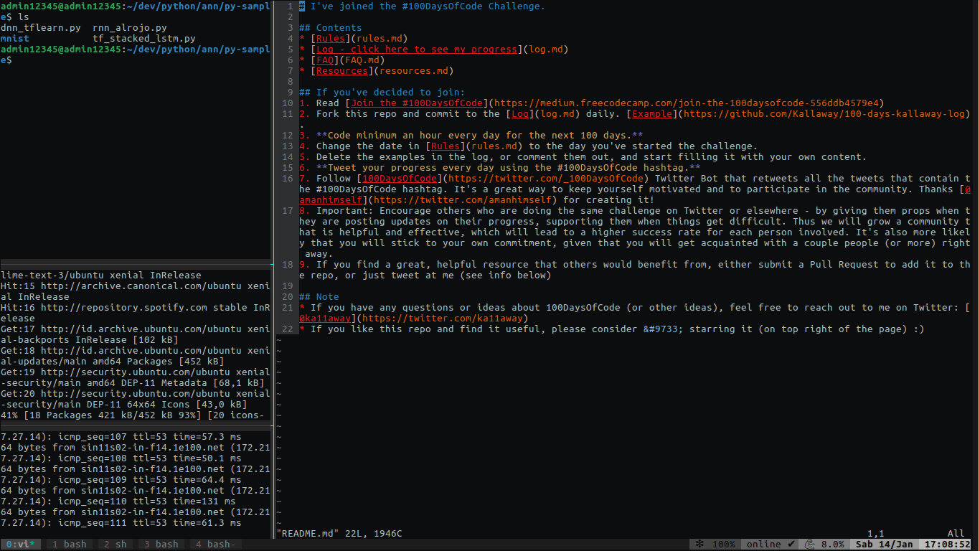Screen dimensions: 980x551
Task: Click the apt progress '41% [18 Packages' line
Action: click(133, 415)
